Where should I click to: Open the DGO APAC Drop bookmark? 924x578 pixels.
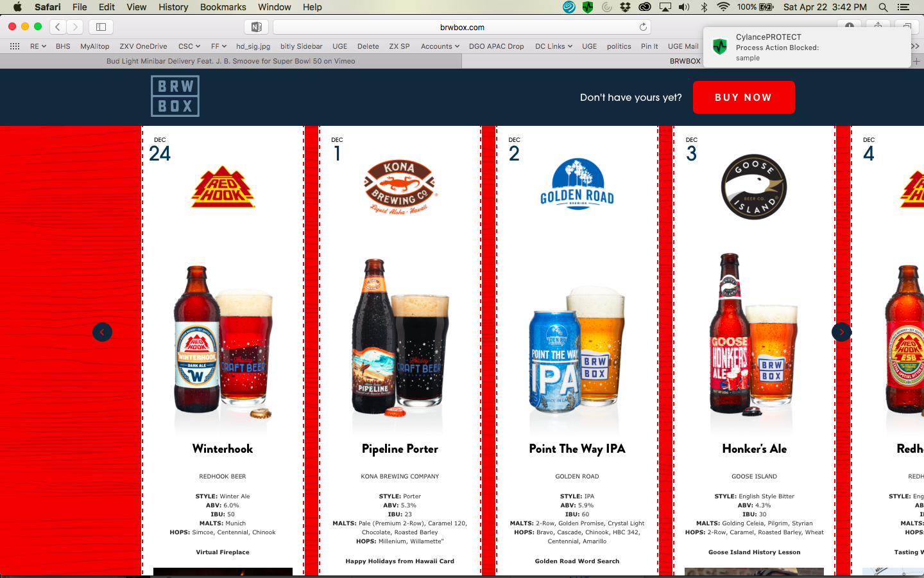tap(496, 46)
